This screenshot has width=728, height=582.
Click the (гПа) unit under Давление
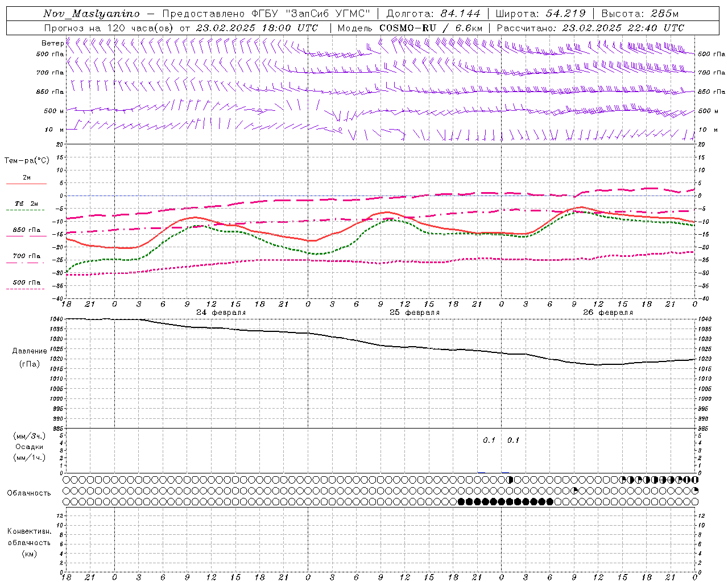30,364
